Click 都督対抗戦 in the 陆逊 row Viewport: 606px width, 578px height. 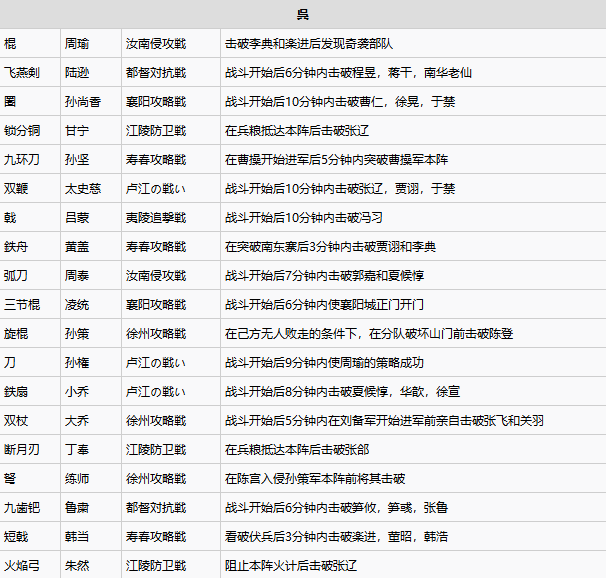click(x=156, y=73)
